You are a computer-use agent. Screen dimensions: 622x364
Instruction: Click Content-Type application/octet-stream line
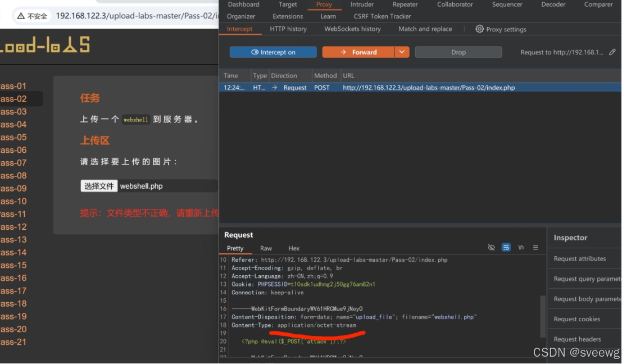tap(293, 325)
